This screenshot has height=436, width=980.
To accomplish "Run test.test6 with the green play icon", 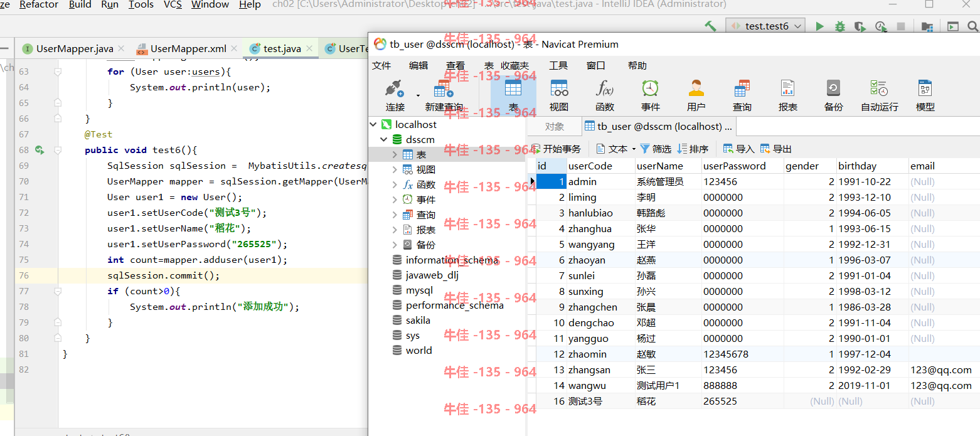I will [x=819, y=26].
